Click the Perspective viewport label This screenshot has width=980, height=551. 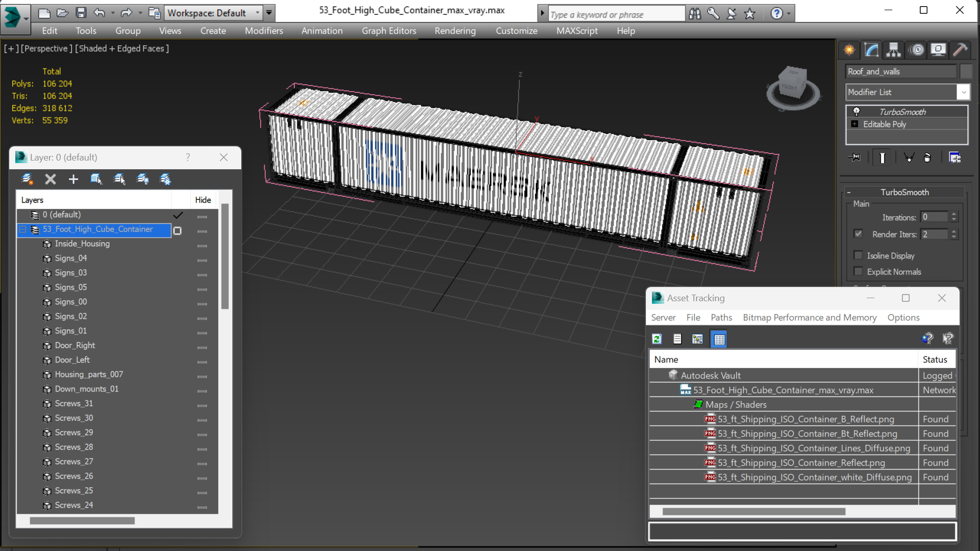click(x=45, y=48)
